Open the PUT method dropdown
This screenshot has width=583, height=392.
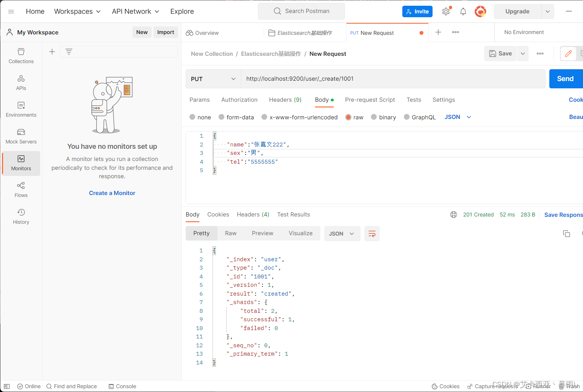coord(213,79)
